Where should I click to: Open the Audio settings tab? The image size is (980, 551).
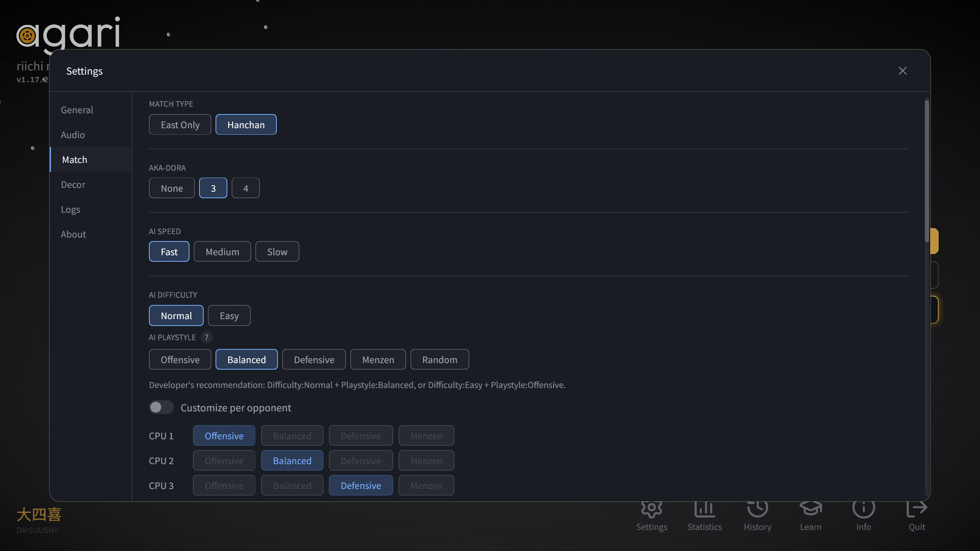91,135
